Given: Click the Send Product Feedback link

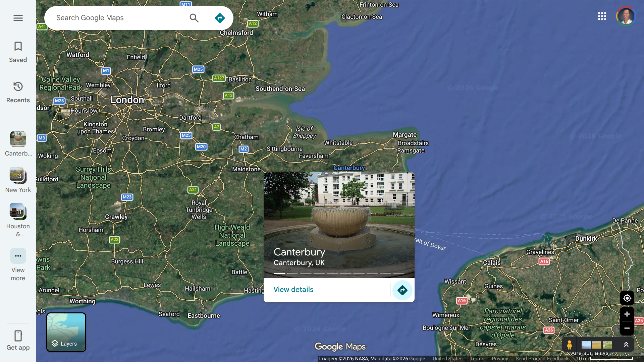Looking at the screenshot, I should click(x=542, y=359).
